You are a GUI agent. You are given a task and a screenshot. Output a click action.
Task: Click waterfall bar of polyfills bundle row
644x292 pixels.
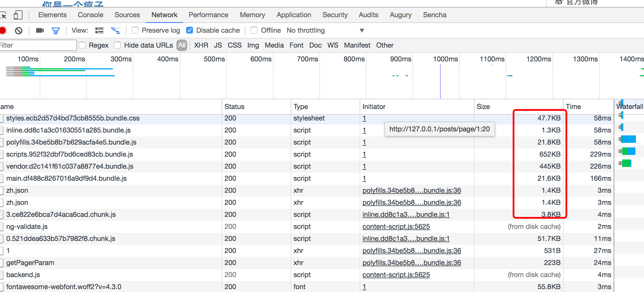(x=628, y=139)
